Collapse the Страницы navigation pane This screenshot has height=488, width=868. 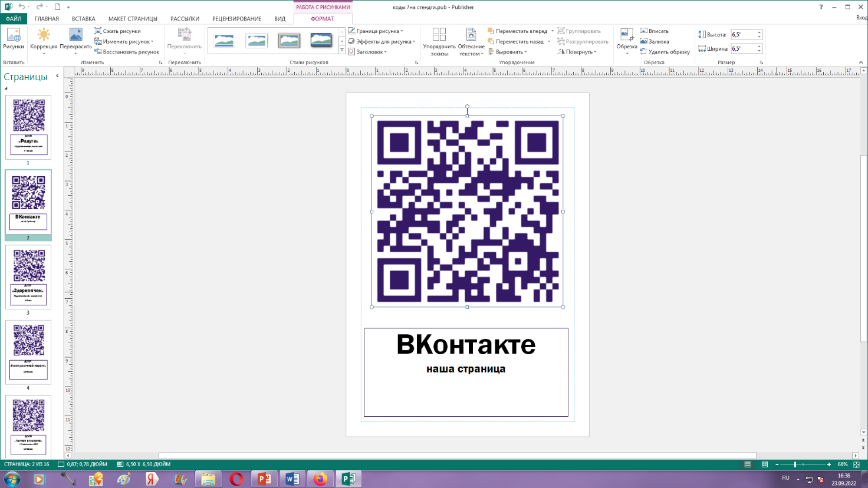click(x=57, y=76)
